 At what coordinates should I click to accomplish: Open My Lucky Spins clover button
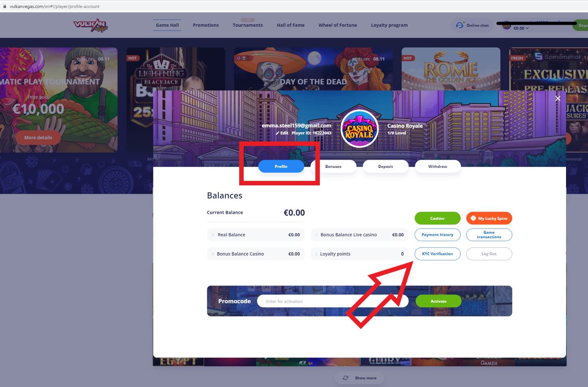pos(489,218)
